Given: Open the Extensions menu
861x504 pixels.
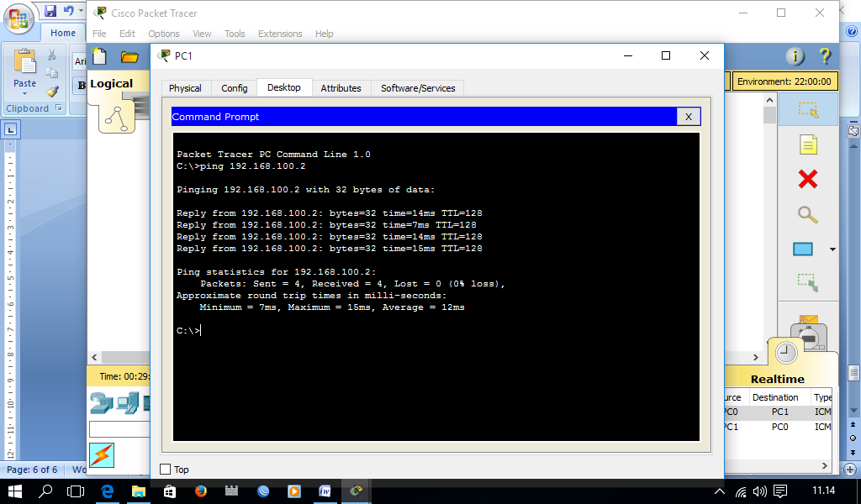Looking at the screenshot, I should (280, 34).
